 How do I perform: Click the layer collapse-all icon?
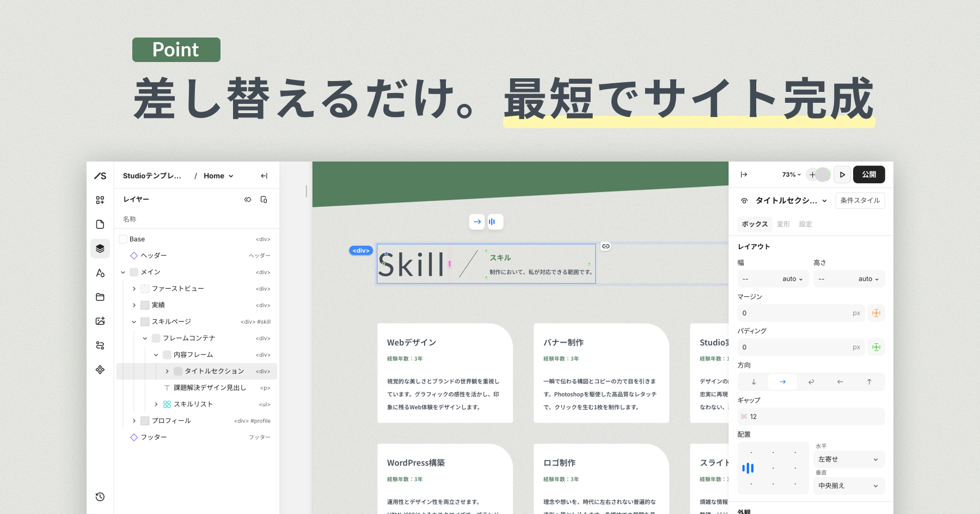point(248,200)
